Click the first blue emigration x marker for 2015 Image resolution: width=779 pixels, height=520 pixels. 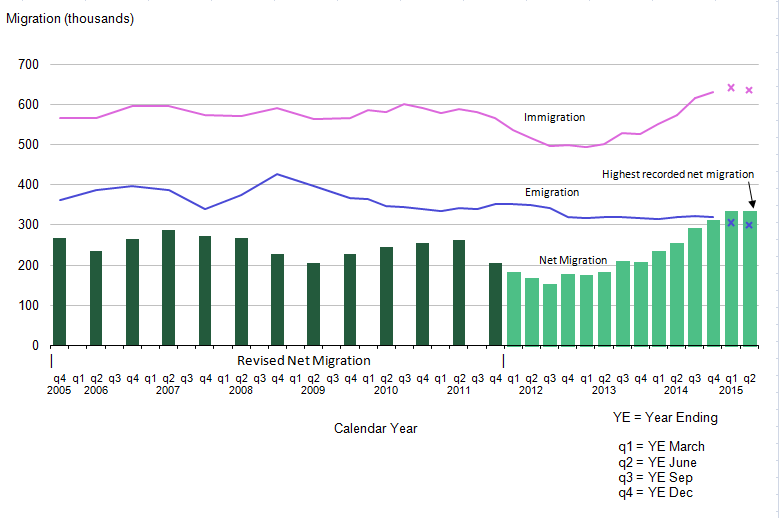click(731, 222)
